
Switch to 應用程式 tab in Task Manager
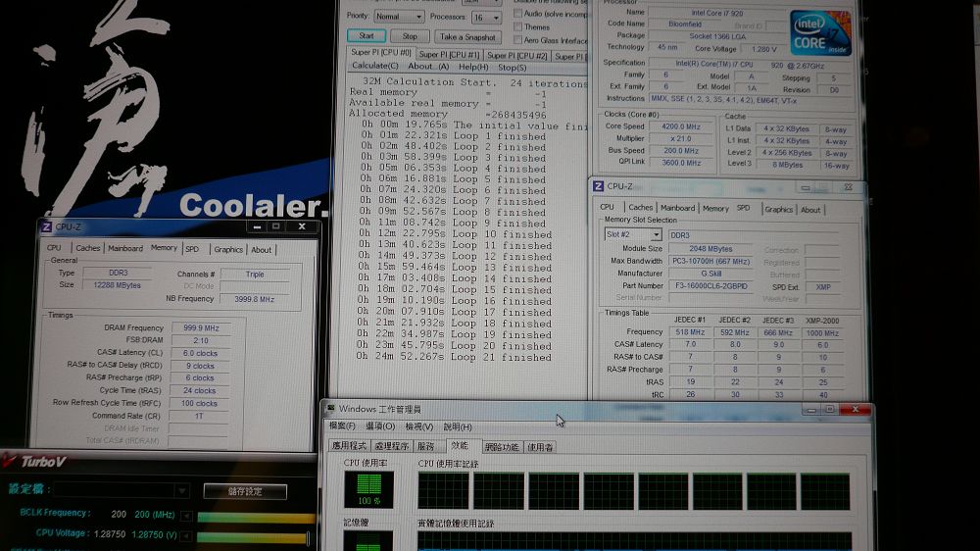349,446
